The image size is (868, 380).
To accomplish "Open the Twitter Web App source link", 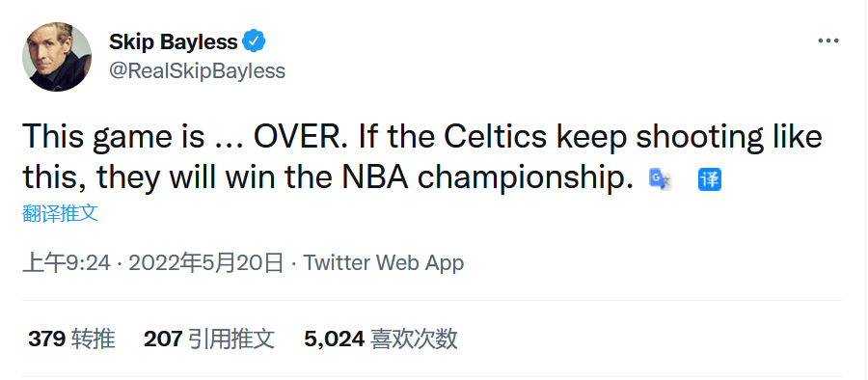I will point(384,263).
